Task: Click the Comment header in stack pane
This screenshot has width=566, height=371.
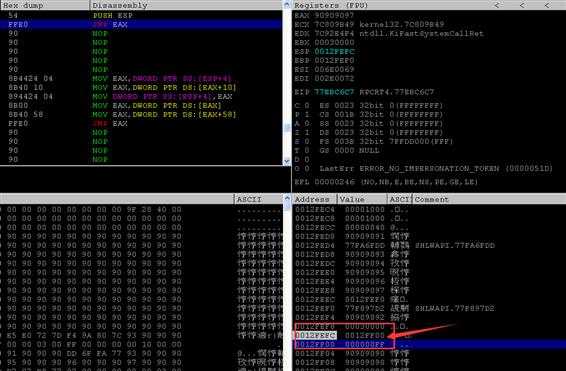Action: click(489, 199)
